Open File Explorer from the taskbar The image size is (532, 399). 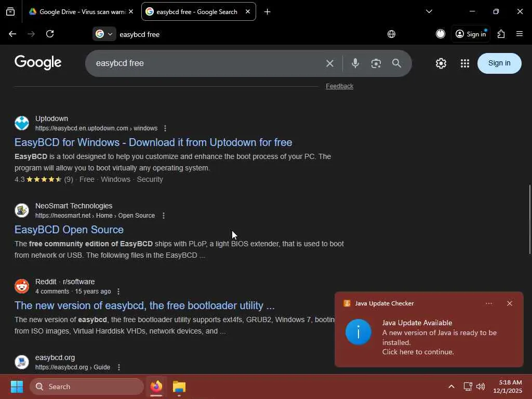coord(179,387)
